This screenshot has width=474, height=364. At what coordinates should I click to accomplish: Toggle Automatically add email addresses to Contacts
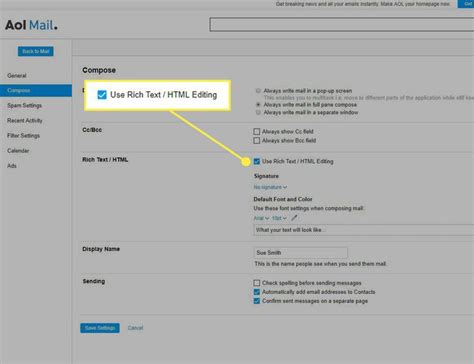tap(257, 292)
